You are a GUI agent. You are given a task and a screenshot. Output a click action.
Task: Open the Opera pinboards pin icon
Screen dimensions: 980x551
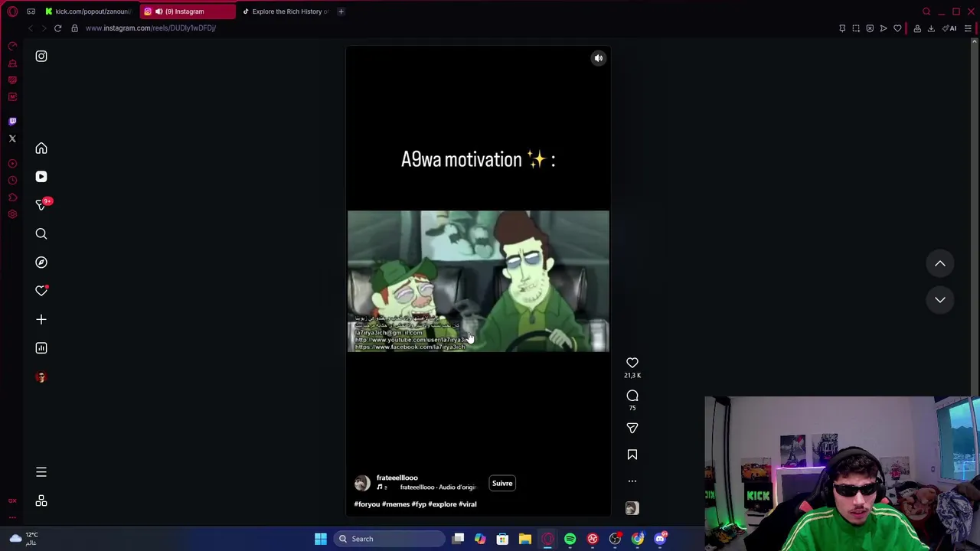[842, 28]
